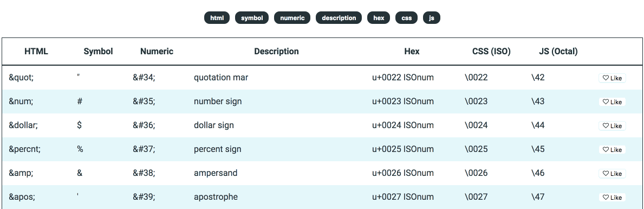Click the 'percent sign' description
This screenshot has height=209, width=644.
[x=217, y=149]
